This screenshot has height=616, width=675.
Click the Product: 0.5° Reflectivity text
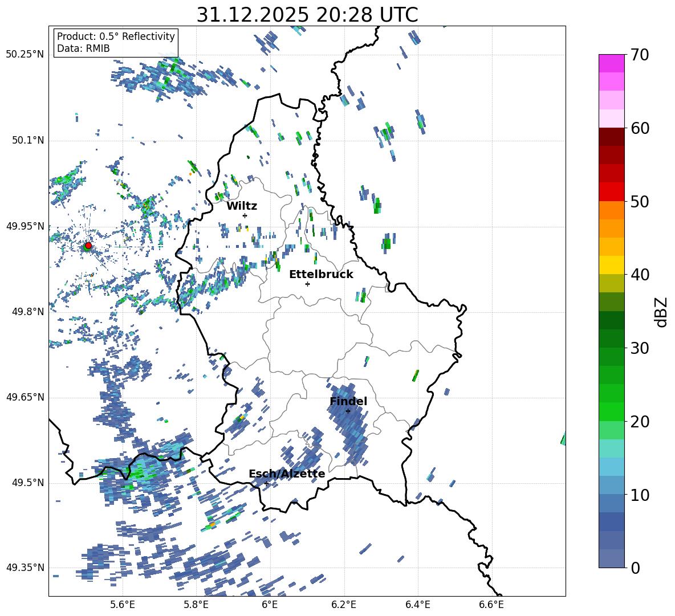tap(116, 36)
